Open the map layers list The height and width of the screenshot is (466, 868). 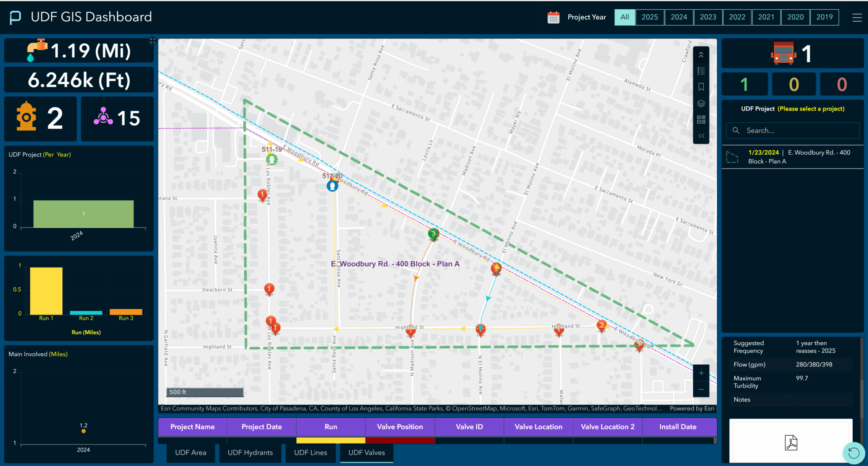pyautogui.click(x=701, y=103)
